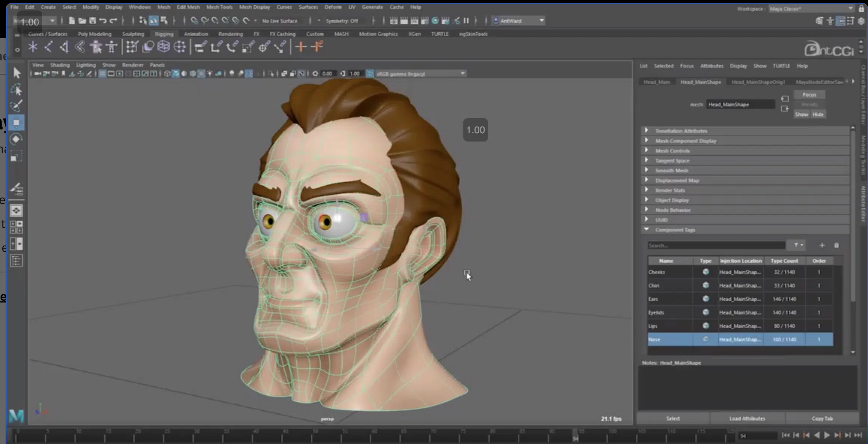Click the pause playback cache icon
This screenshot has height=444, width=868.
tap(466, 21)
